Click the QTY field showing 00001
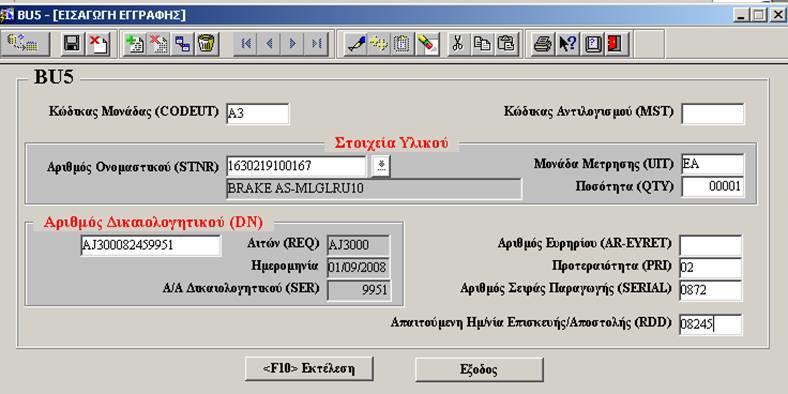 pyautogui.click(x=712, y=187)
